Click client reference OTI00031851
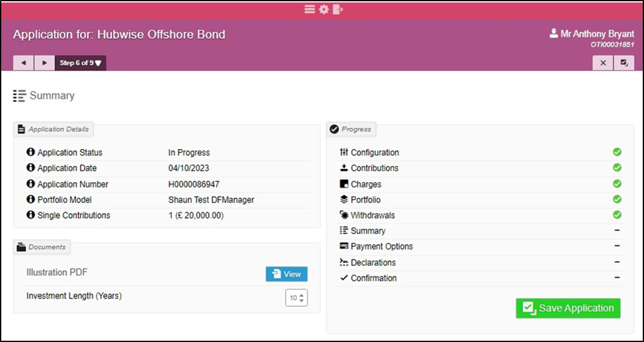 click(x=612, y=45)
